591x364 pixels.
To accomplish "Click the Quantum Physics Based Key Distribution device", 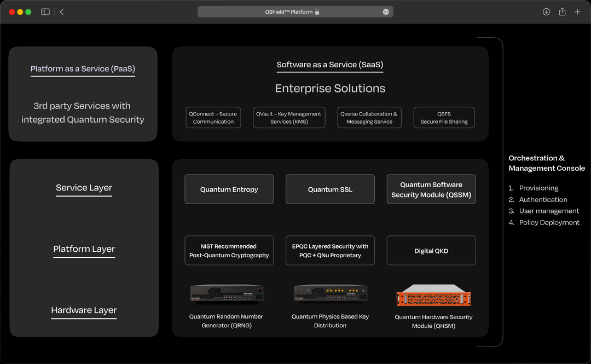I will [329, 294].
